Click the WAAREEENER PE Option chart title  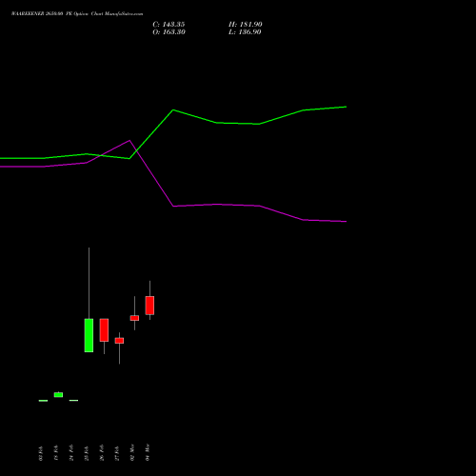pos(77,14)
